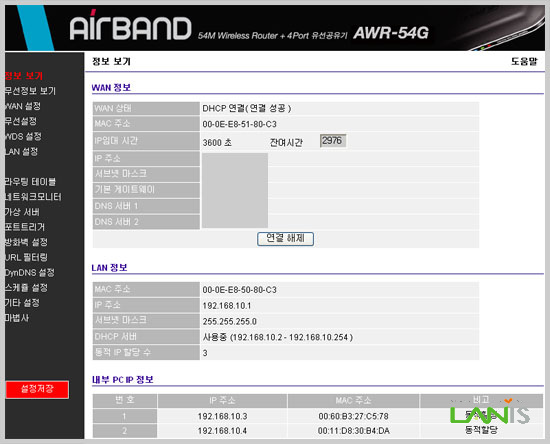Click the 연결 해제 button

tap(285, 238)
